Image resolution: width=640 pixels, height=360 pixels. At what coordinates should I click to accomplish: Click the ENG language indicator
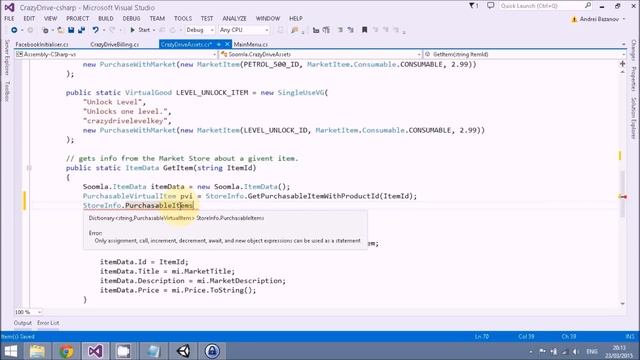(x=592, y=351)
